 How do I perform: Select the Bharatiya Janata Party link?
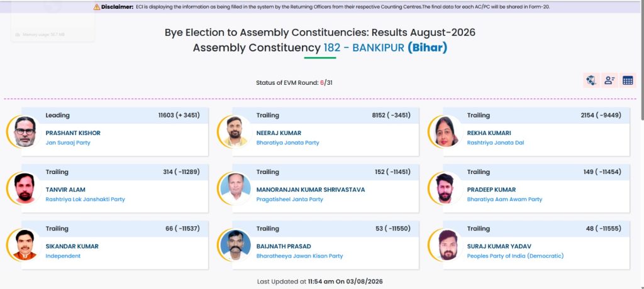click(287, 143)
